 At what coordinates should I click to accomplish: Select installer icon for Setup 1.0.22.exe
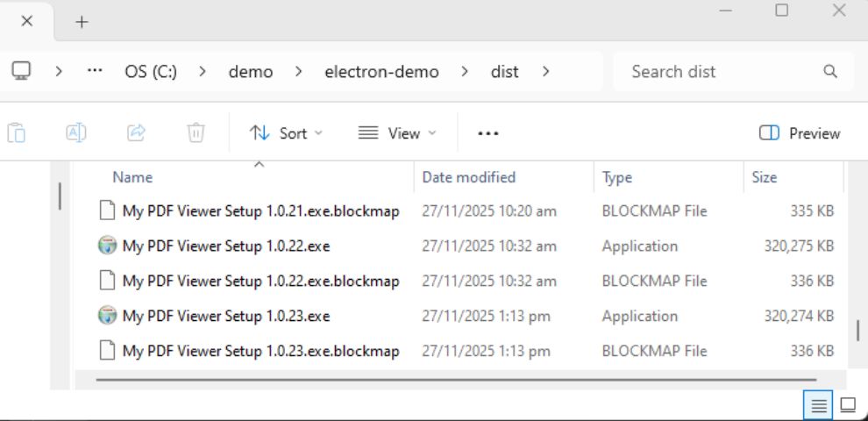[x=107, y=246]
